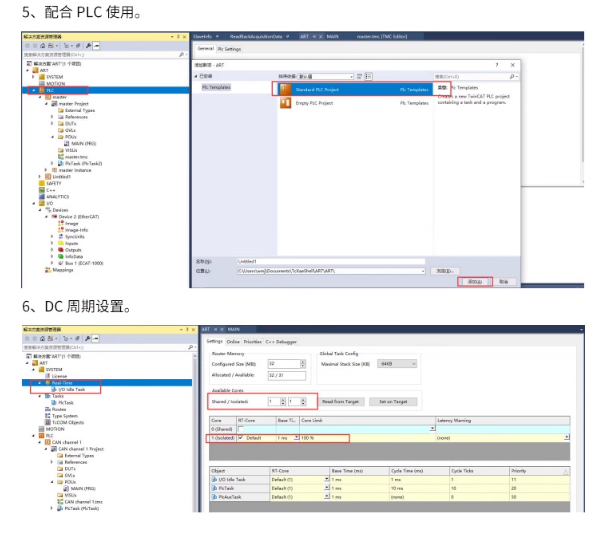The width and height of the screenshot is (602, 534).
Task: Toggle the pin on PLC-step Solution Explorer header
Action: [178, 37]
